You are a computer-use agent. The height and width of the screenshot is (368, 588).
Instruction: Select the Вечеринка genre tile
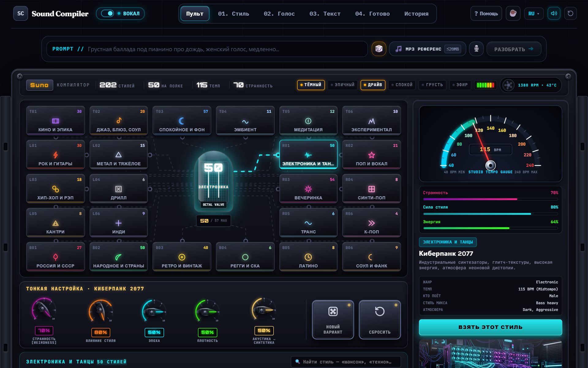[x=308, y=188]
